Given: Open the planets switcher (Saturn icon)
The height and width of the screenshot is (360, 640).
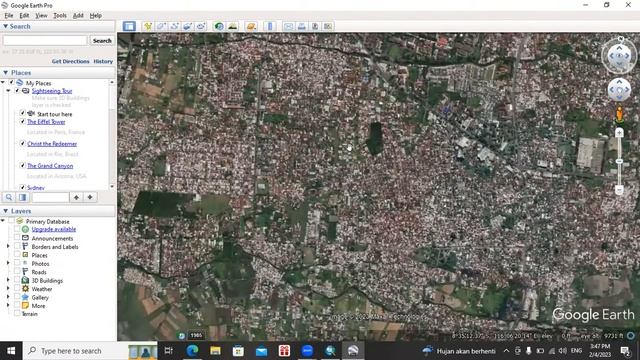Looking at the screenshot, I should pos(251,26).
